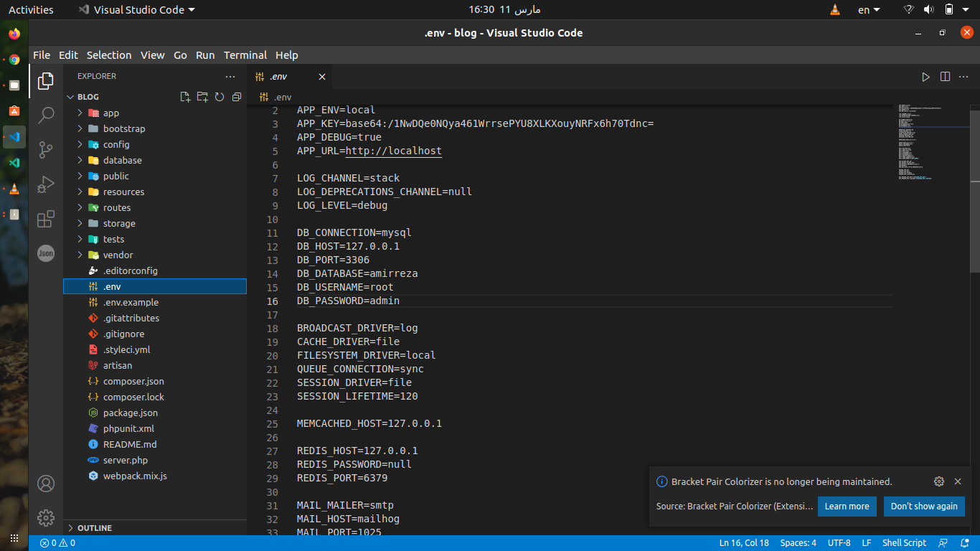Open the keyboard language en dropdown

[x=869, y=10]
